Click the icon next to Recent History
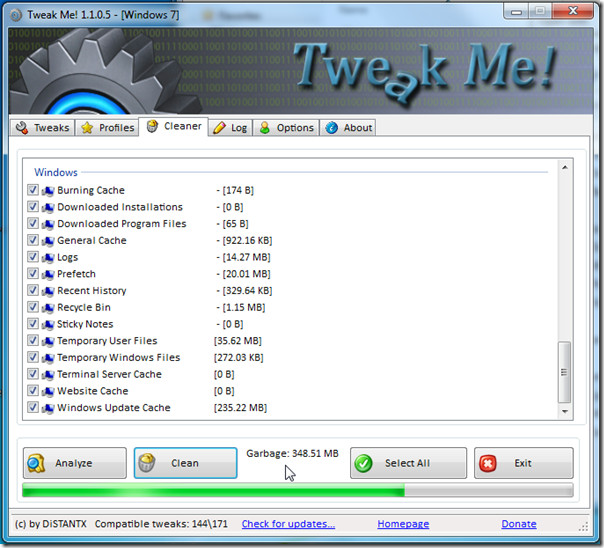Screen dimensions: 604x548 [x=48, y=291]
